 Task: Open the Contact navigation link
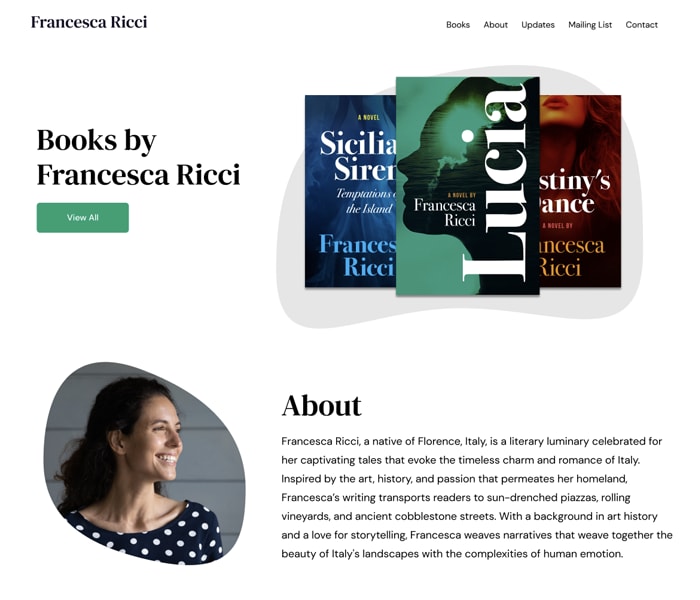point(642,25)
